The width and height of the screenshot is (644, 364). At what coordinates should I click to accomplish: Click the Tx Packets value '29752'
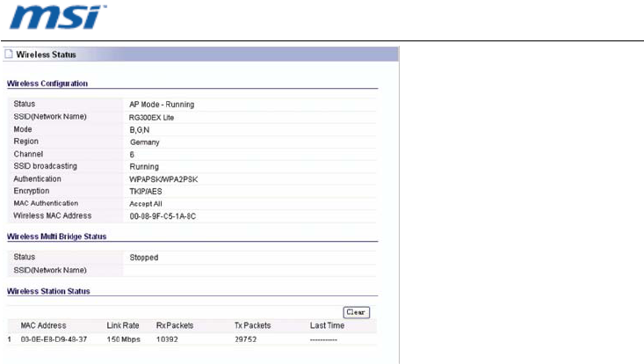[246, 339]
